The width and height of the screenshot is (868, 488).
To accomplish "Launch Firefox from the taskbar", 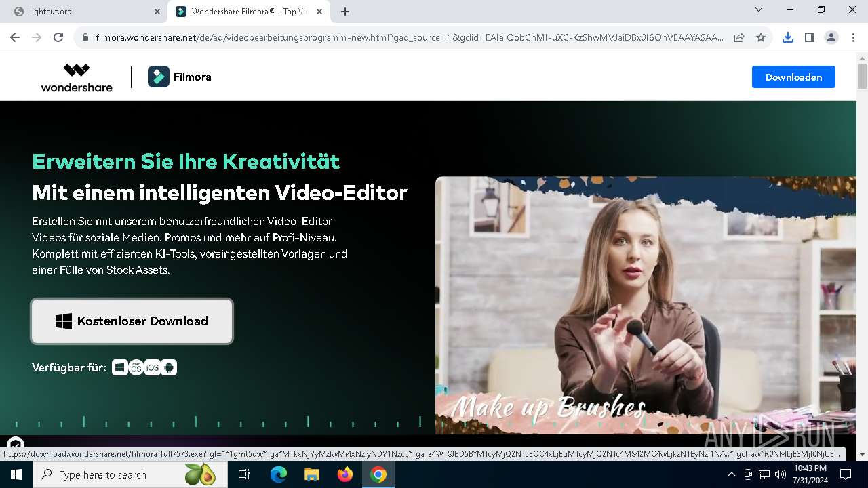I will pyautogui.click(x=345, y=474).
